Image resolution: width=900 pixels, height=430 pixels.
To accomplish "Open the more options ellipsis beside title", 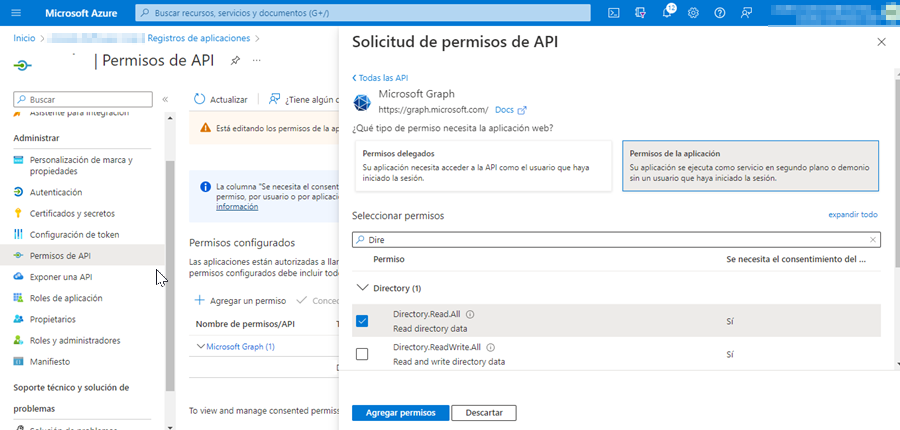I will (x=257, y=60).
